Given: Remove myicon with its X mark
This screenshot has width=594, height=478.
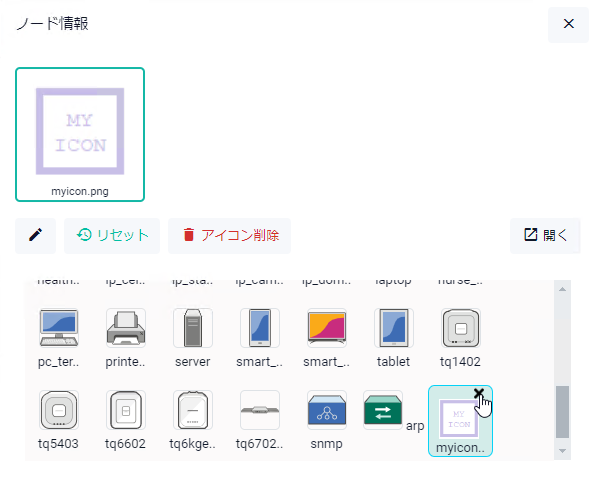Looking at the screenshot, I should (x=479, y=394).
